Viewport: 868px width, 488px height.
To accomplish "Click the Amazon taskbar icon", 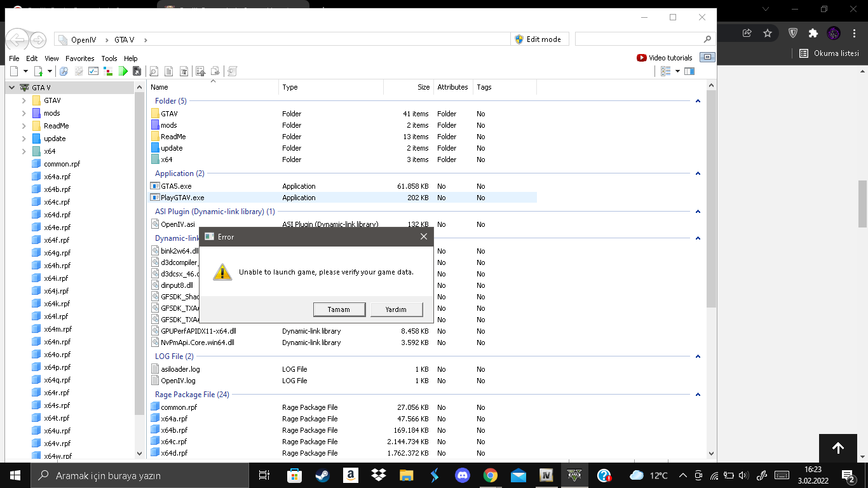I will click(x=350, y=475).
